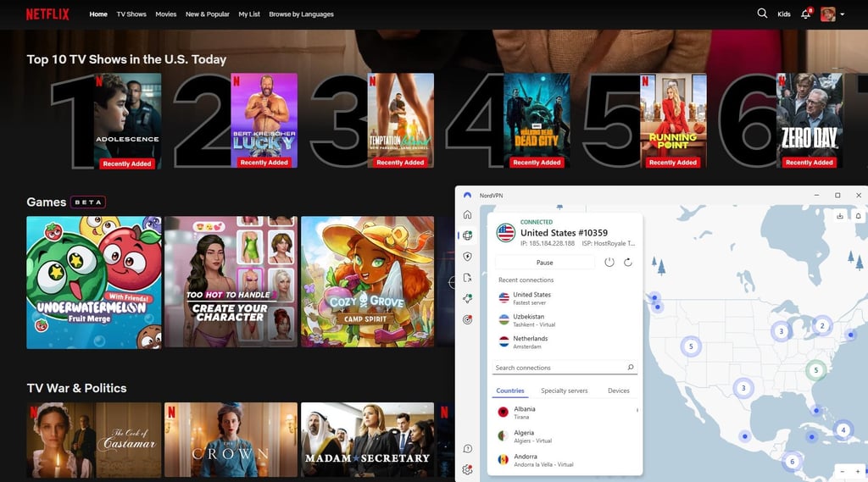
Task: Open My List on Netflix
Action: tap(249, 14)
